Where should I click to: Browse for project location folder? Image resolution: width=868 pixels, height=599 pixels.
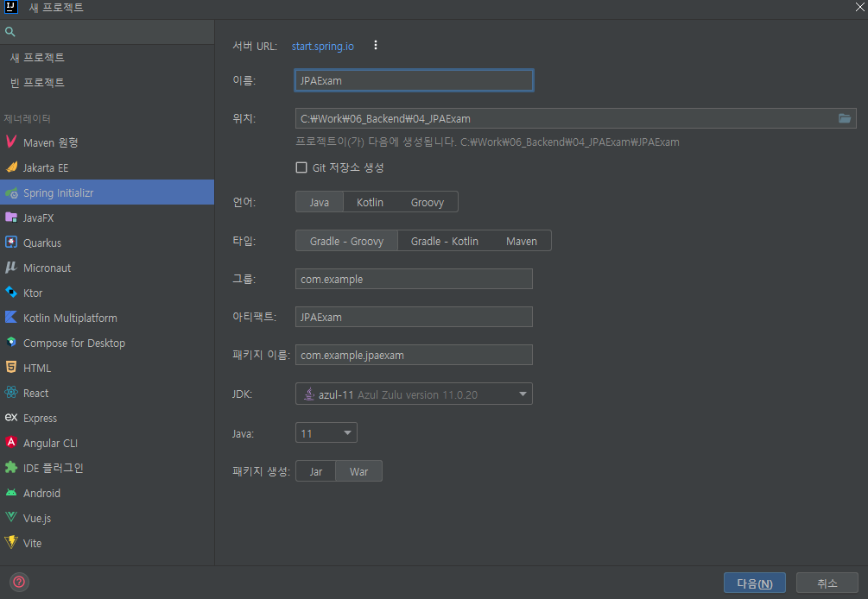pyautogui.click(x=844, y=118)
